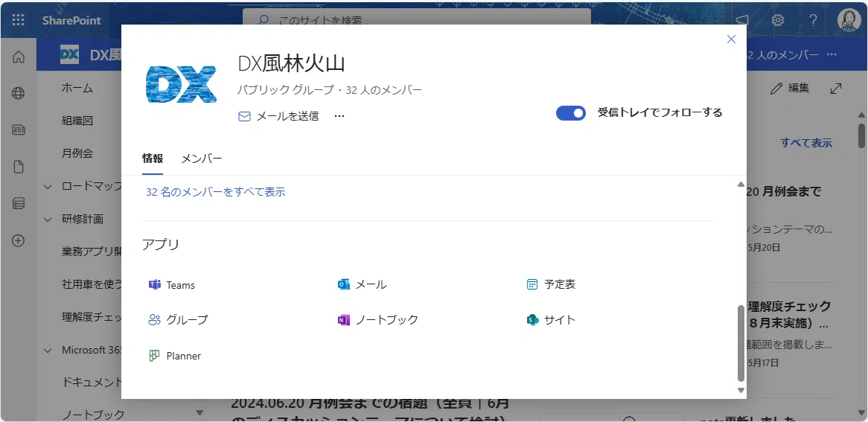Collapse the Microsoft 365 nav section chevron
The width and height of the screenshot is (868, 422).
point(48,350)
